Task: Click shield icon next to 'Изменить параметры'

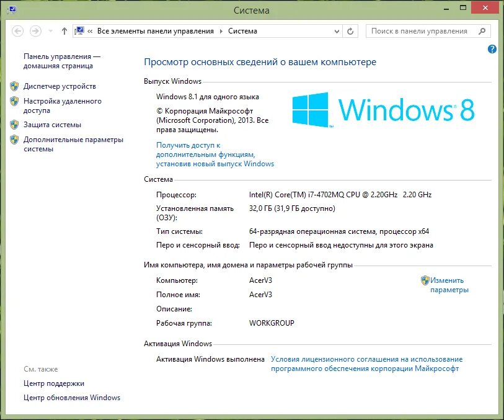Action: 425,280
